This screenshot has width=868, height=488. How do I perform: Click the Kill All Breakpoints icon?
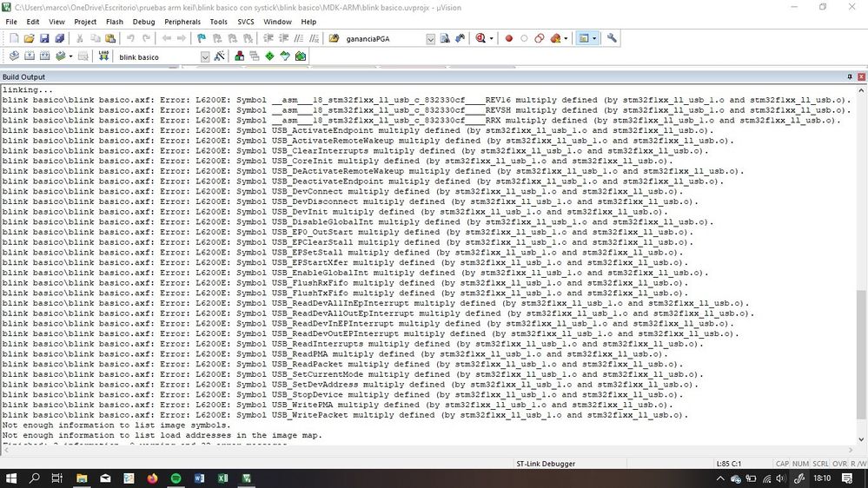click(555, 38)
